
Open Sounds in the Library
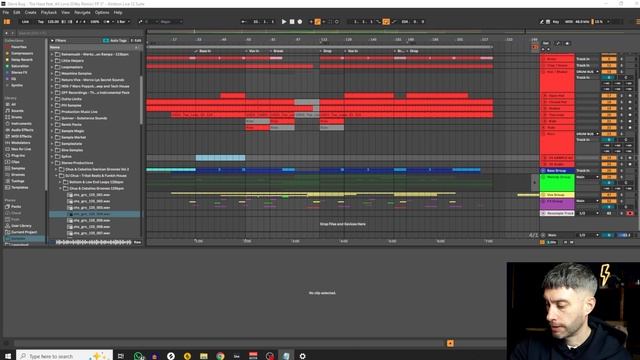[x=17, y=111]
